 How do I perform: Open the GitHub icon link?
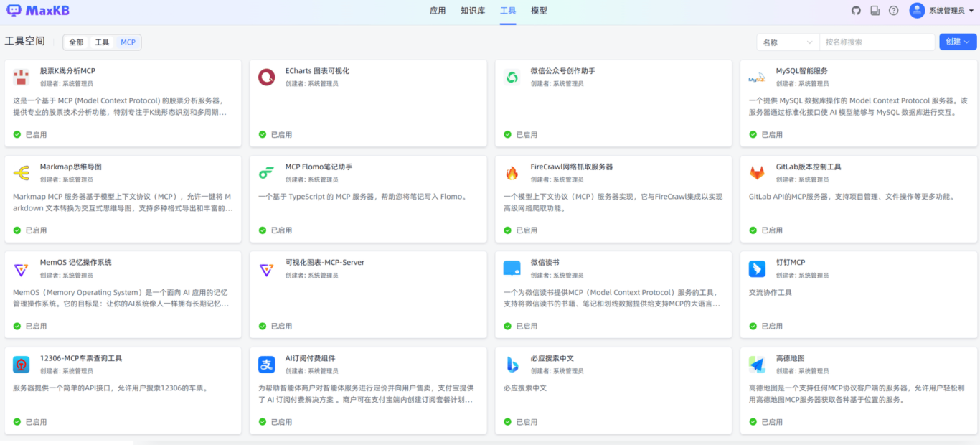[x=856, y=11]
